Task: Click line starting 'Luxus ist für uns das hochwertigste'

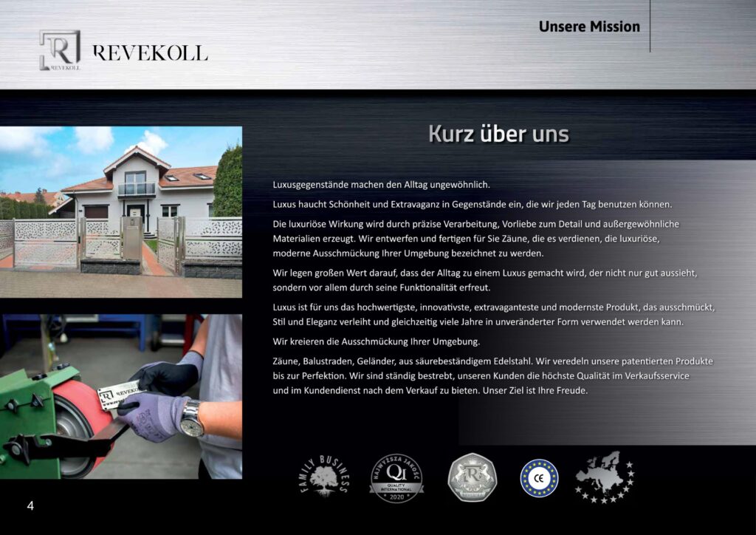Action: [494, 307]
